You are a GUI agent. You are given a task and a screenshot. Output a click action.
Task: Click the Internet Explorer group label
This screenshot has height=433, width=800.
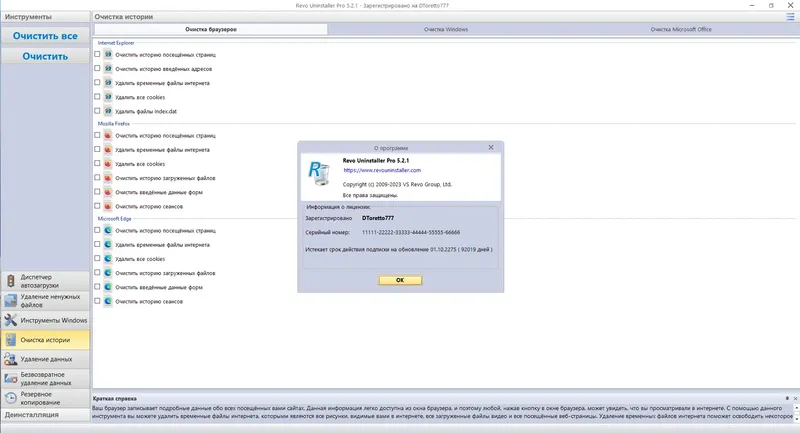116,43
